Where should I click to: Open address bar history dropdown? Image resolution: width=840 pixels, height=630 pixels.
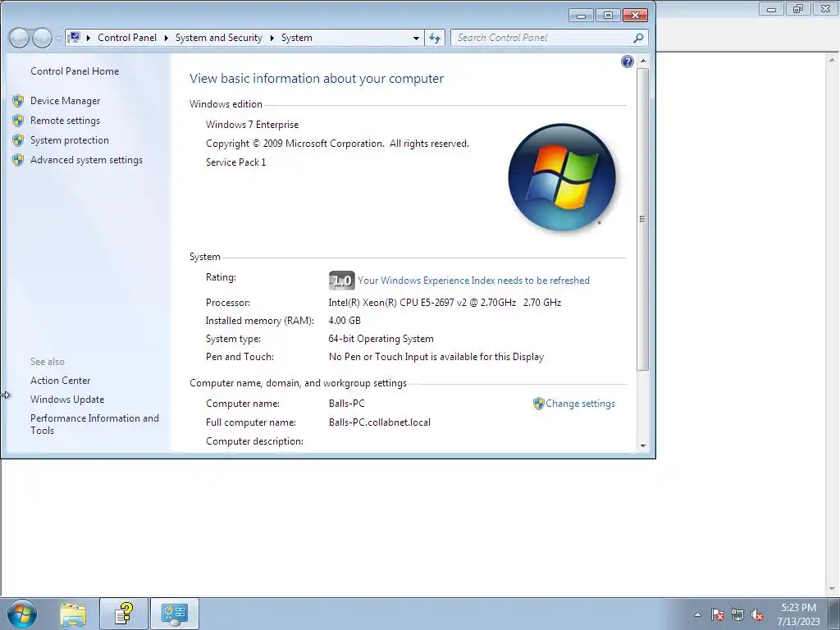coord(416,38)
